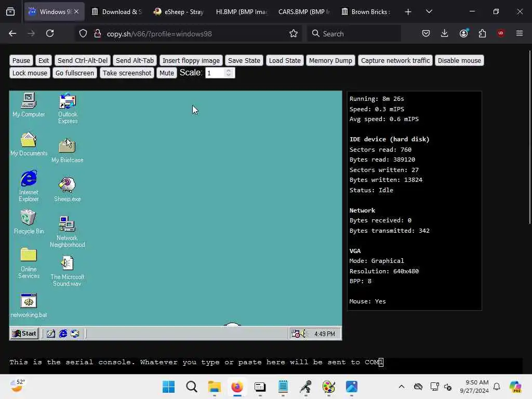Click Memory Dump button
This screenshot has height=399, width=532.
click(330, 60)
